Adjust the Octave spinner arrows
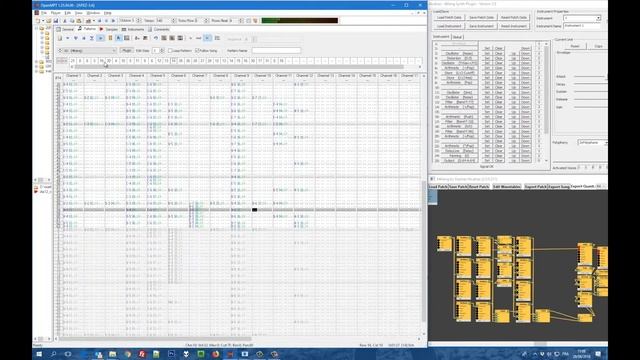Viewport: 640px width, 360px height. [x=139, y=20]
